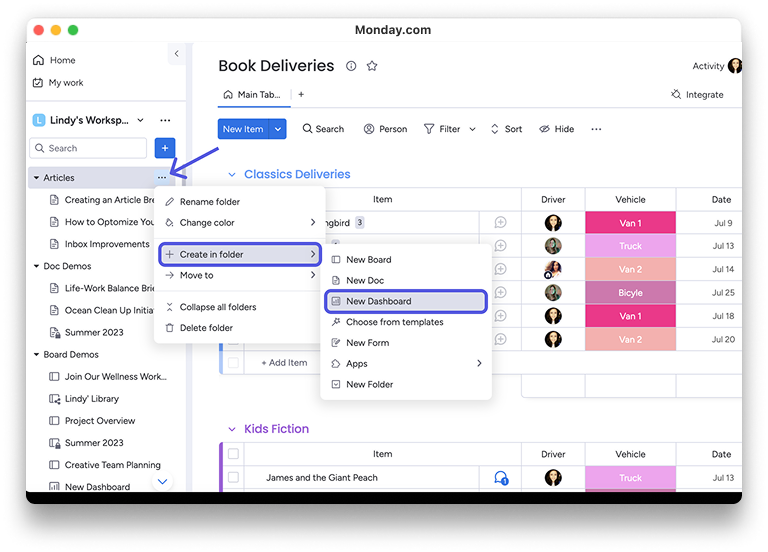Click the Filter funnel button
Image resolution: width=768 pixels, height=552 pixels.
pyautogui.click(x=442, y=129)
